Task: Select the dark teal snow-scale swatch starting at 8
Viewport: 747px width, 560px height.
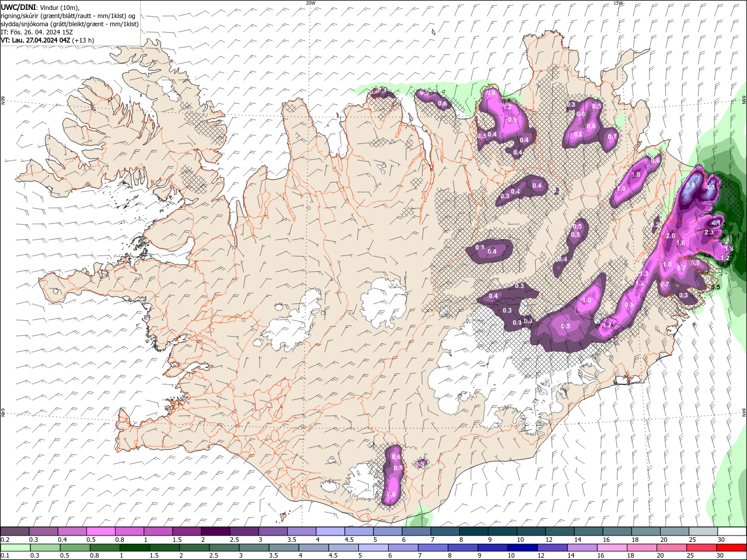Action: 474,531
